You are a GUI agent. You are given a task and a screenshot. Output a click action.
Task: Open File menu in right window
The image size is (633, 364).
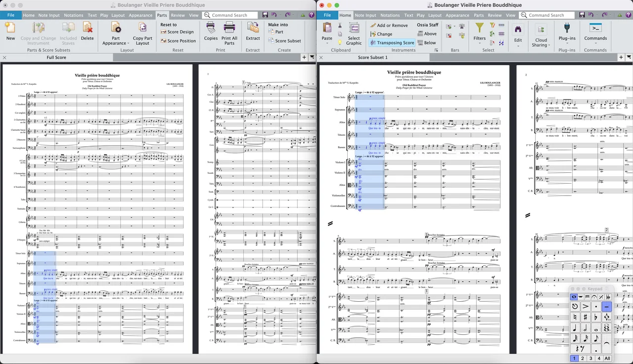coord(327,15)
